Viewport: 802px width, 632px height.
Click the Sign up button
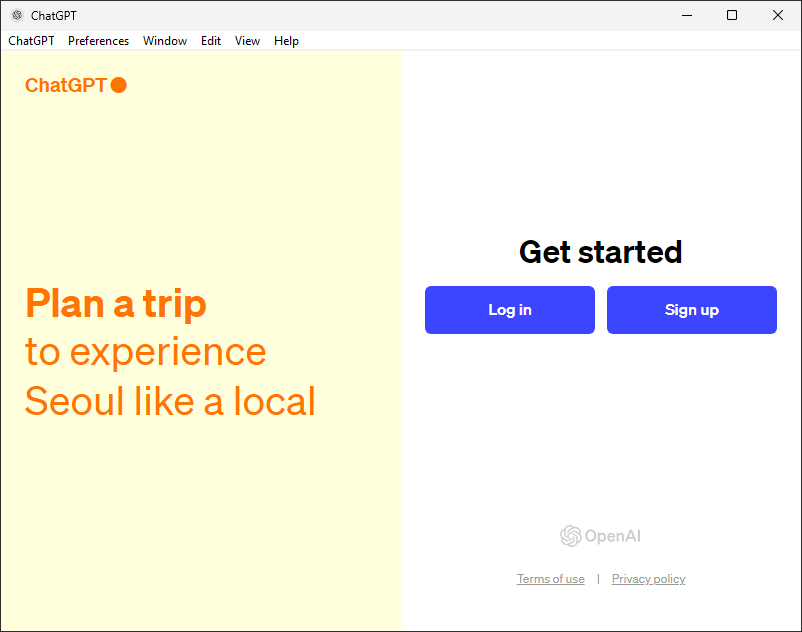pos(692,310)
